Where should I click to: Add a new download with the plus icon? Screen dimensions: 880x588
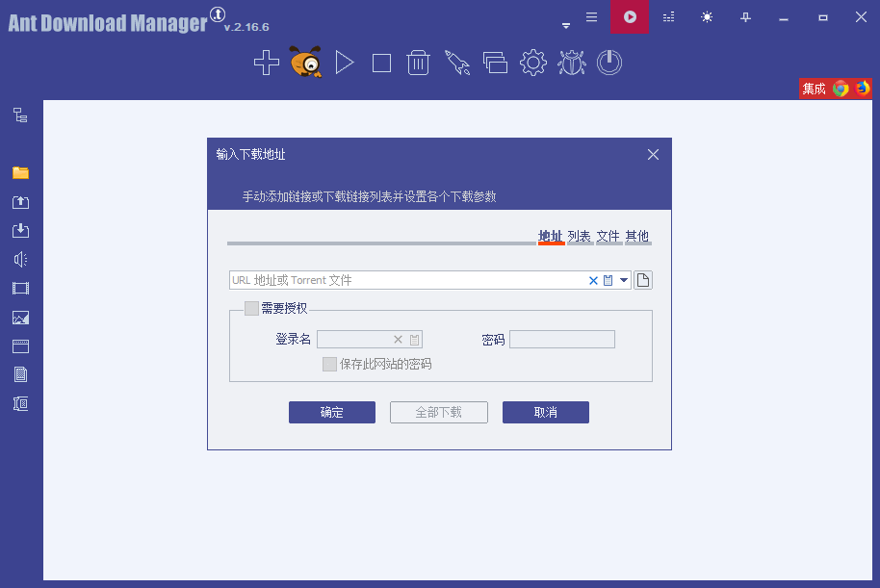(266, 62)
